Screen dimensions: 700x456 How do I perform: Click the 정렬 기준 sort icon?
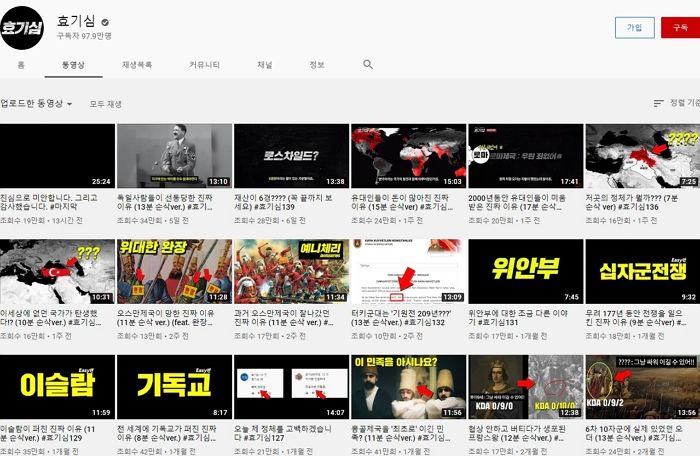pyautogui.click(x=658, y=103)
